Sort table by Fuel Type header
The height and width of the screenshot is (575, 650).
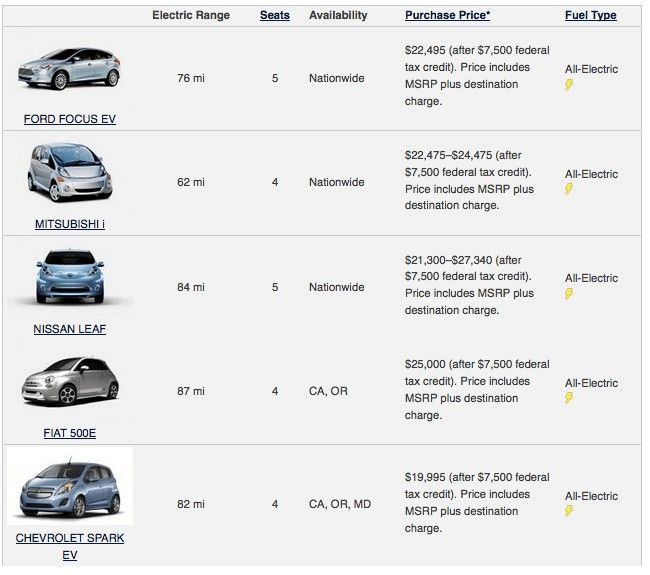tap(591, 15)
